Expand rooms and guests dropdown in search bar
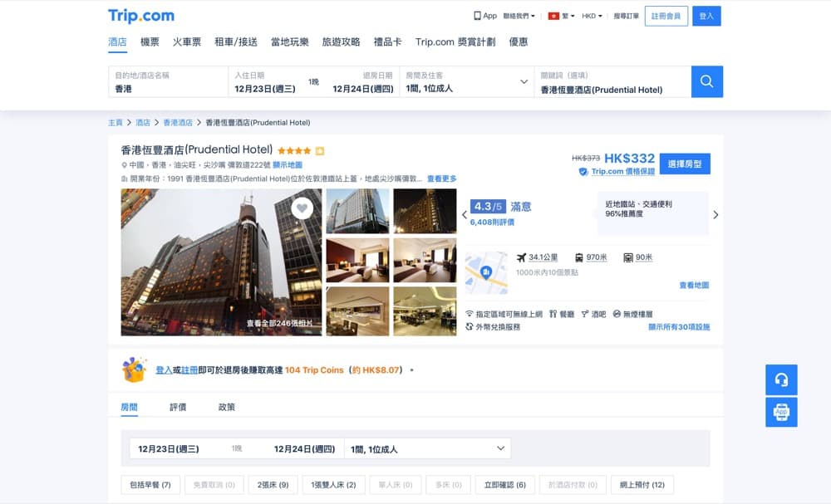 point(524,81)
